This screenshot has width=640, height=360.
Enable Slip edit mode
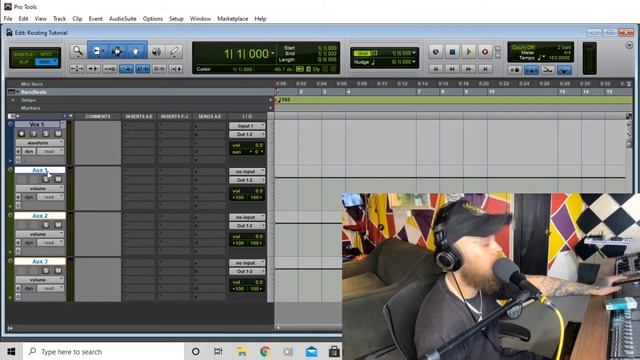tap(24, 62)
